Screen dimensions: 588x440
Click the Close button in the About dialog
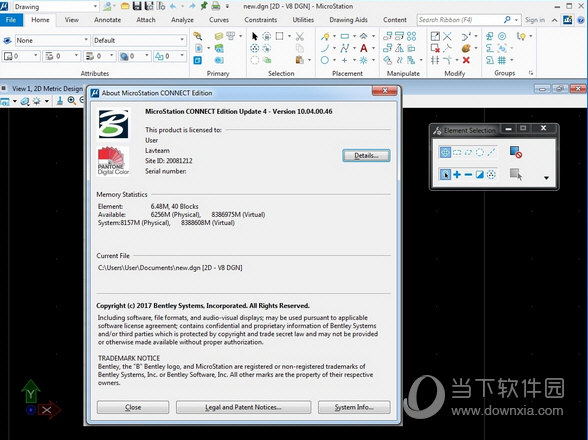coord(133,407)
